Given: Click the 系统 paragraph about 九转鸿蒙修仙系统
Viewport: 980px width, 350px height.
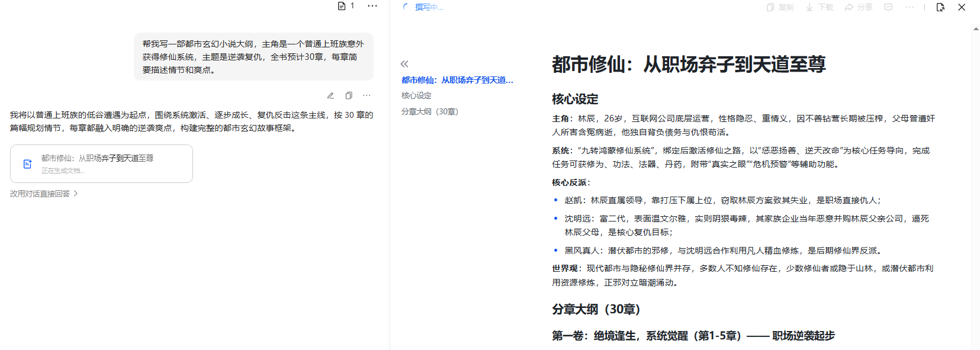Looking at the screenshot, I should coord(741,158).
